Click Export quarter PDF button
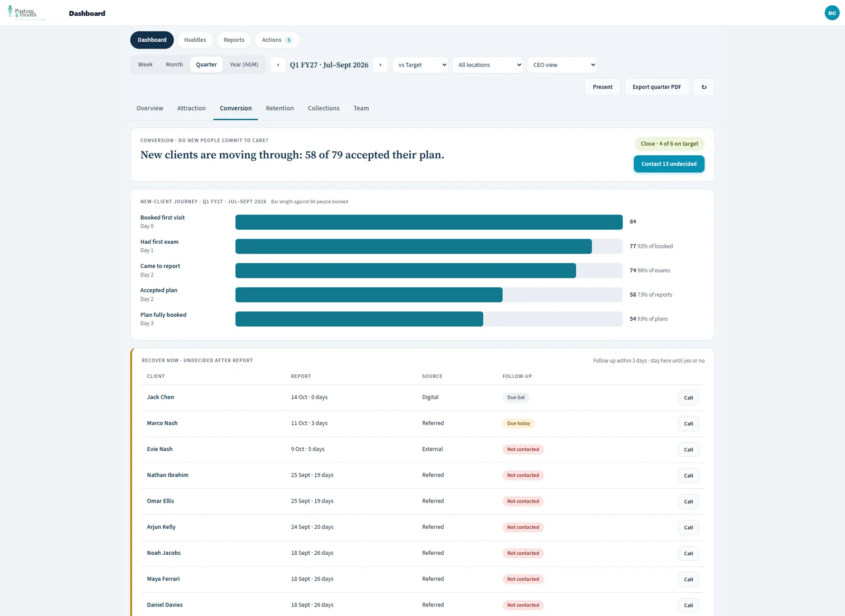 [657, 87]
